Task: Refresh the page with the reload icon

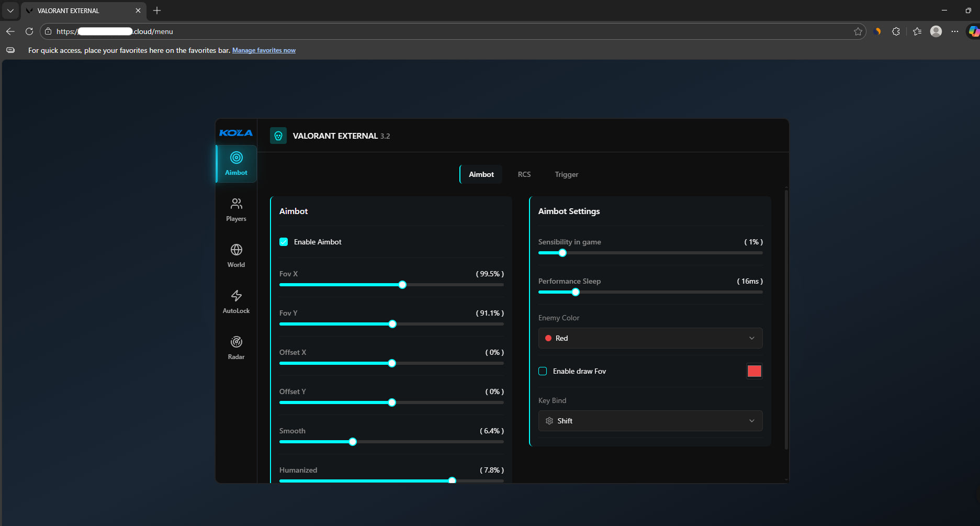Action: (29, 31)
